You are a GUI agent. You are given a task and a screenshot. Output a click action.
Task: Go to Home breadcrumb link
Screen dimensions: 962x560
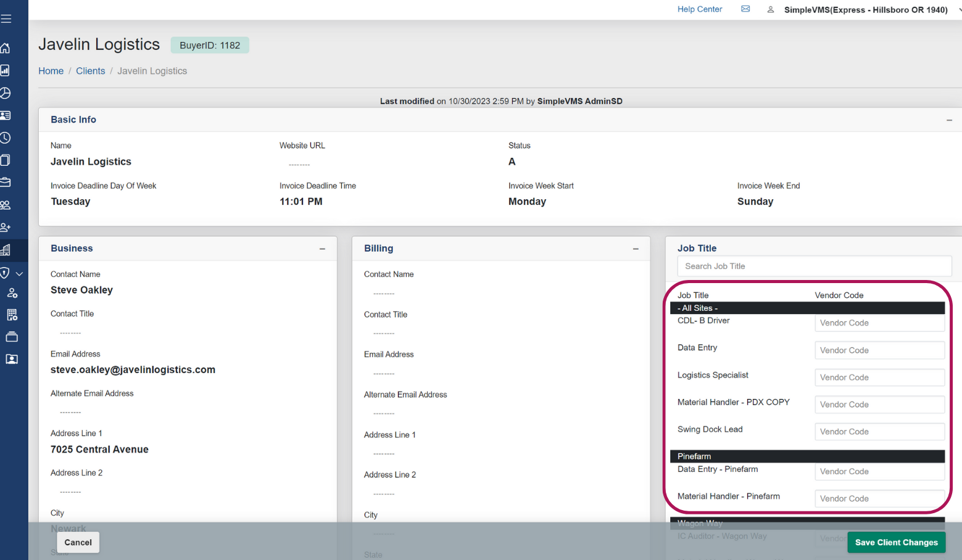[51, 71]
